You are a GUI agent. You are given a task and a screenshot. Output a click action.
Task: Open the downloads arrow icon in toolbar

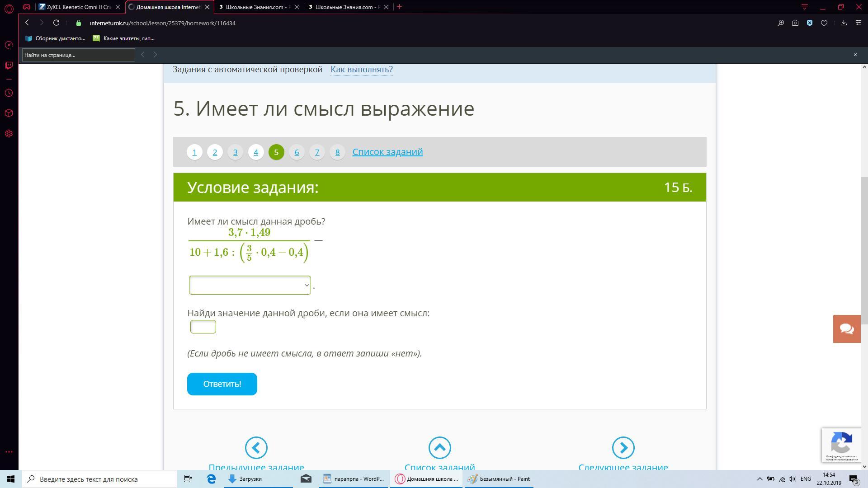tap(844, 23)
